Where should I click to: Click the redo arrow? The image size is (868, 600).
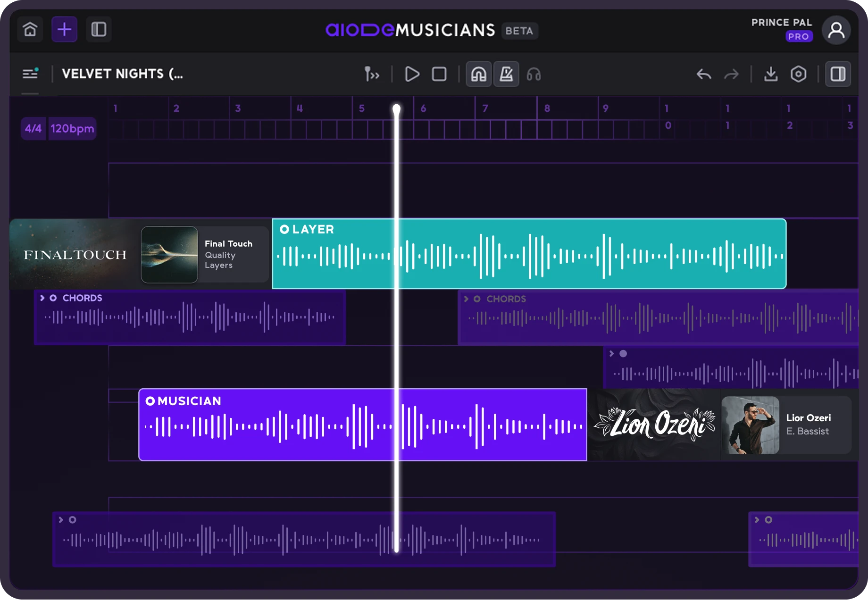[x=731, y=75]
